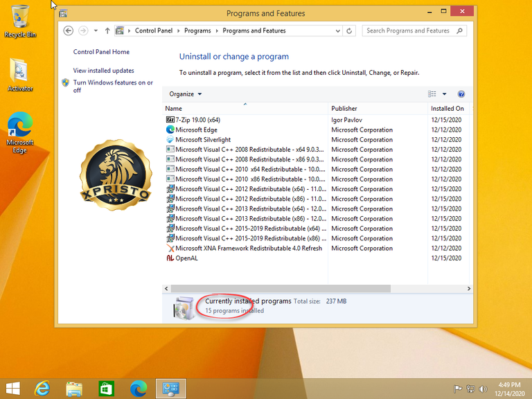This screenshot has height=399, width=532.
Task: Expand chevron after Programs breadcrumb
Action: 217,31
